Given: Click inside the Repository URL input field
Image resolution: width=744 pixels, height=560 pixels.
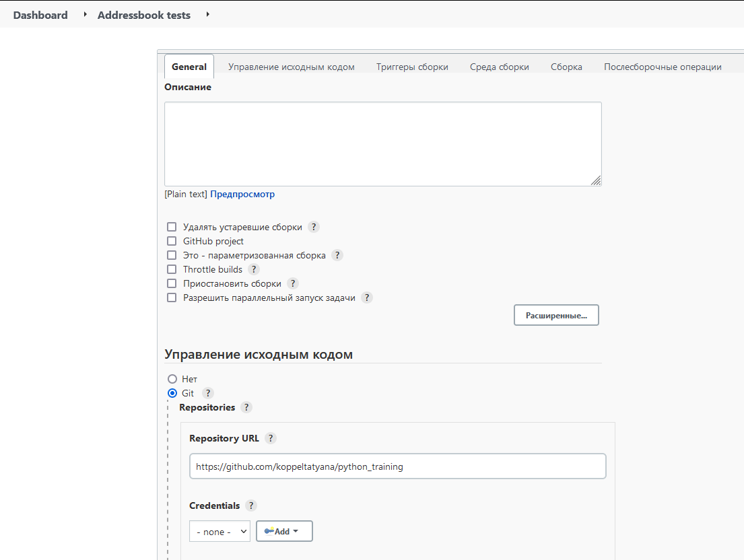Looking at the screenshot, I should pyautogui.click(x=397, y=466).
